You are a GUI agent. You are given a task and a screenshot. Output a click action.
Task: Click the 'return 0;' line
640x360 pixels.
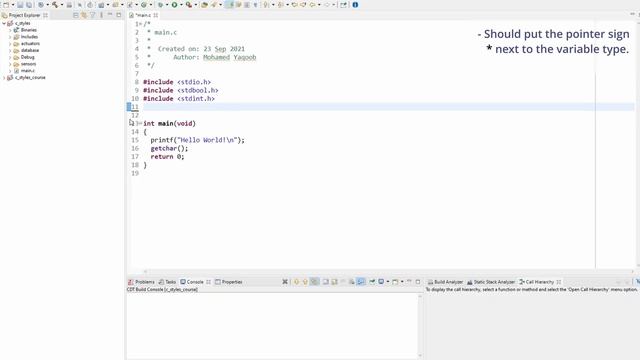click(167, 157)
